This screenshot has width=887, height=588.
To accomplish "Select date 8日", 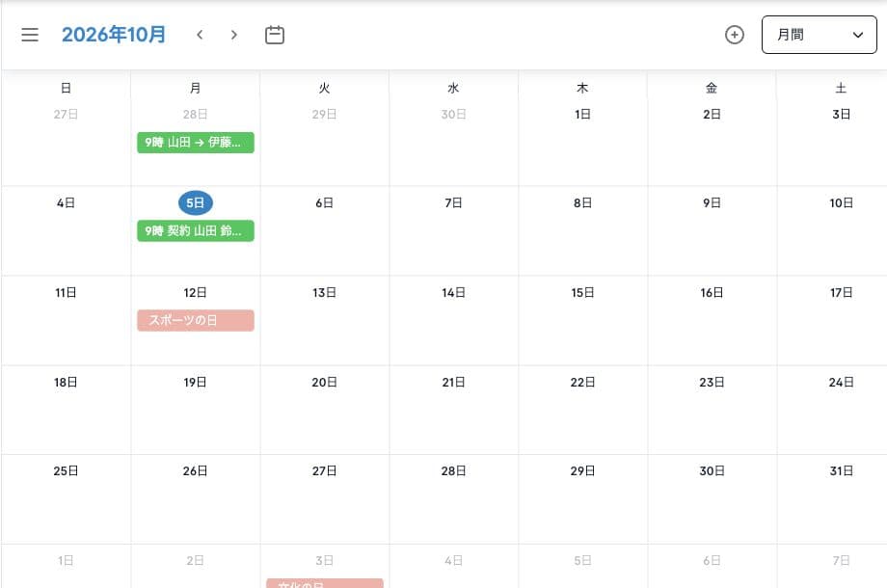I will pos(582,203).
